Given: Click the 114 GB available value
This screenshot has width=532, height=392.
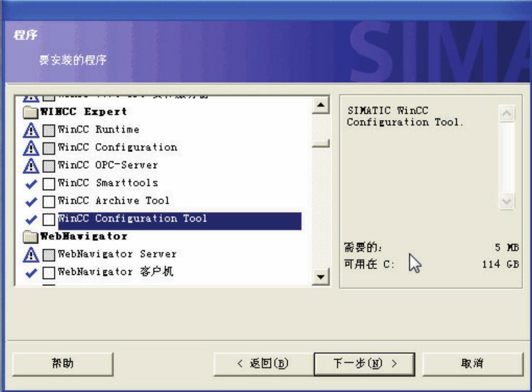Looking at the screenshot, I should coord(501,264).
